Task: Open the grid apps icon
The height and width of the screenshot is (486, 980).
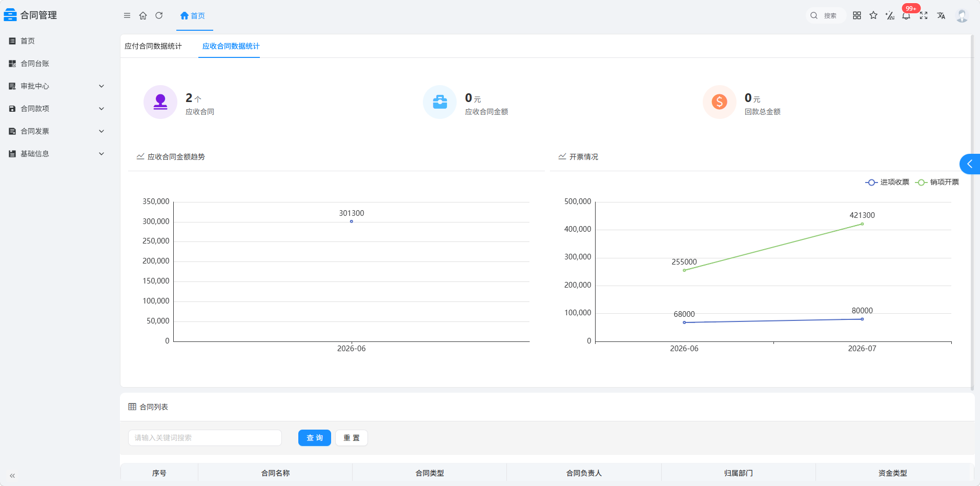Action: 857,15
